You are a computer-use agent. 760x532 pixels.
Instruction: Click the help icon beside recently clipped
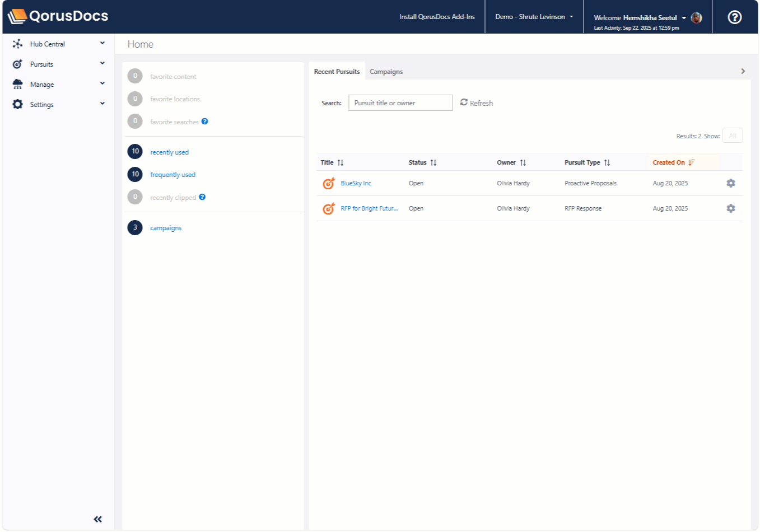[202, 197]
